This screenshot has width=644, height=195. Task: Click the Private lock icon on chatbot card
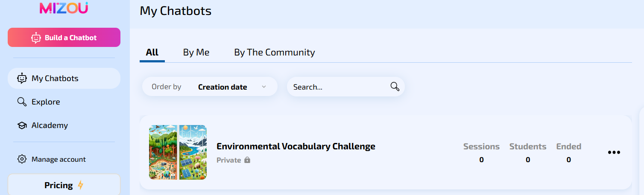point(247,160)
